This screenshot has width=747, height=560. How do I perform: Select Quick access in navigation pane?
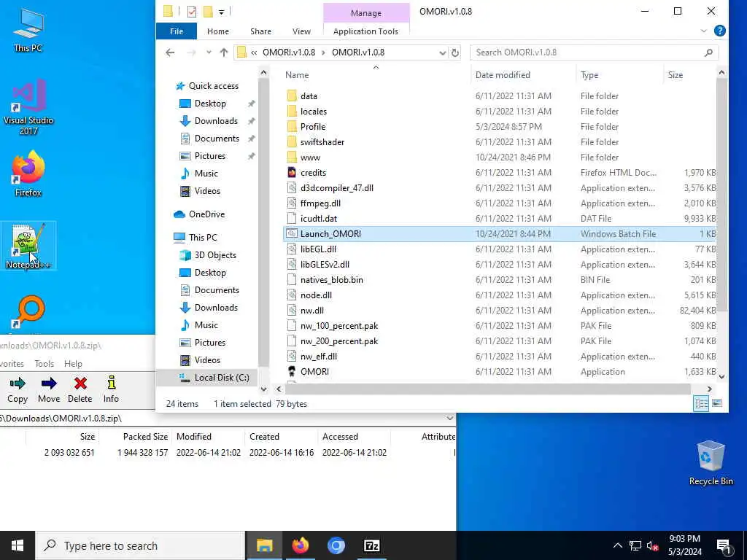pyautogui.click(x=214, y=86)
